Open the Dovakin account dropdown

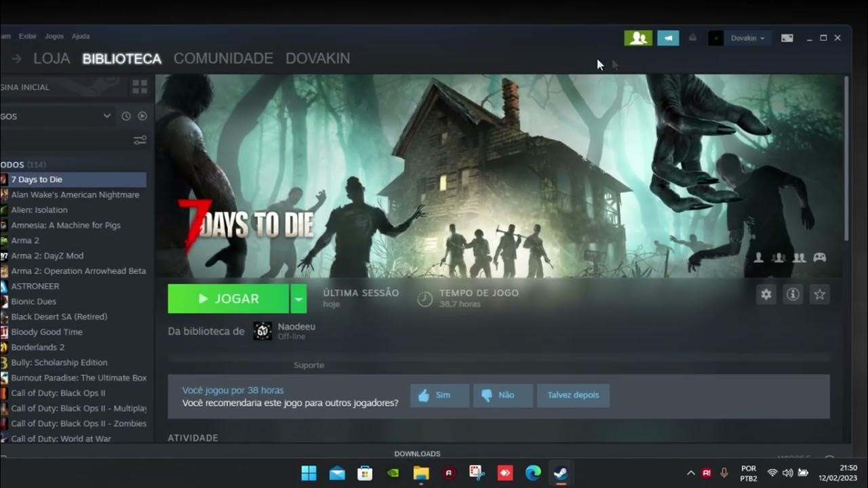[747, 38]
